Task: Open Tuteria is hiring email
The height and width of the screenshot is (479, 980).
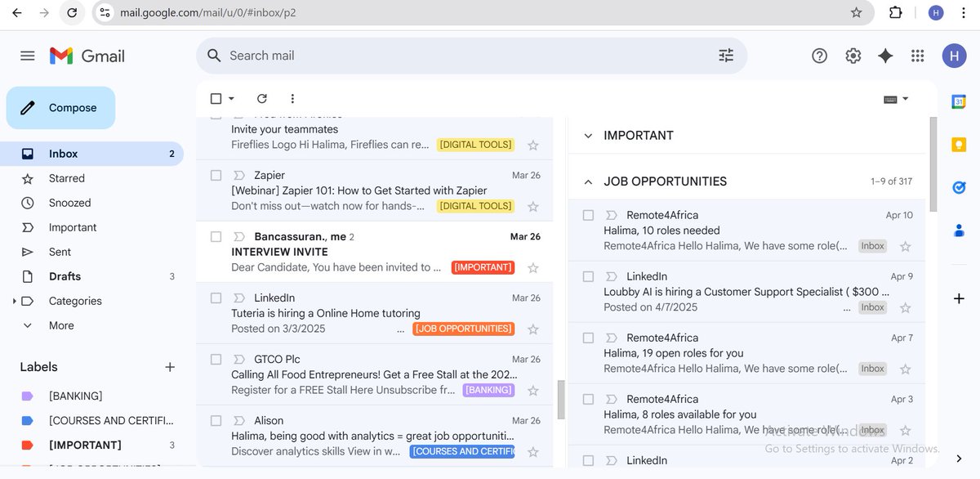Action: pos(374,313)
